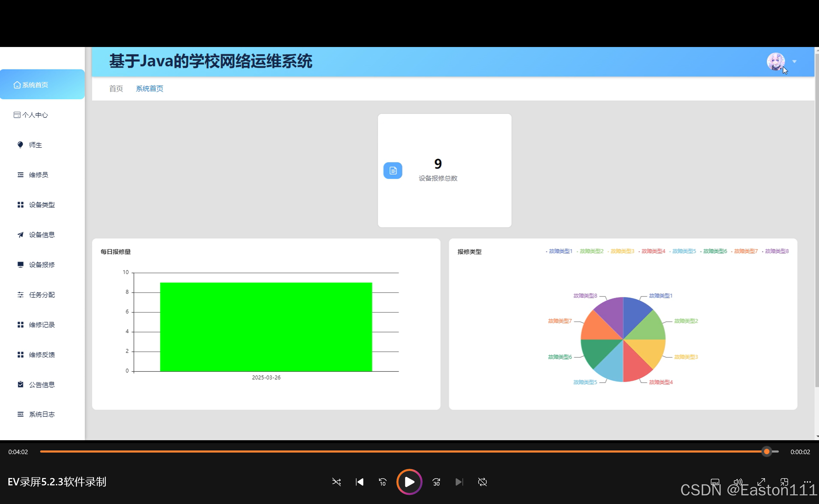
Task: Click the paper plane icon beside 设备信息
Action: [20, 235]
